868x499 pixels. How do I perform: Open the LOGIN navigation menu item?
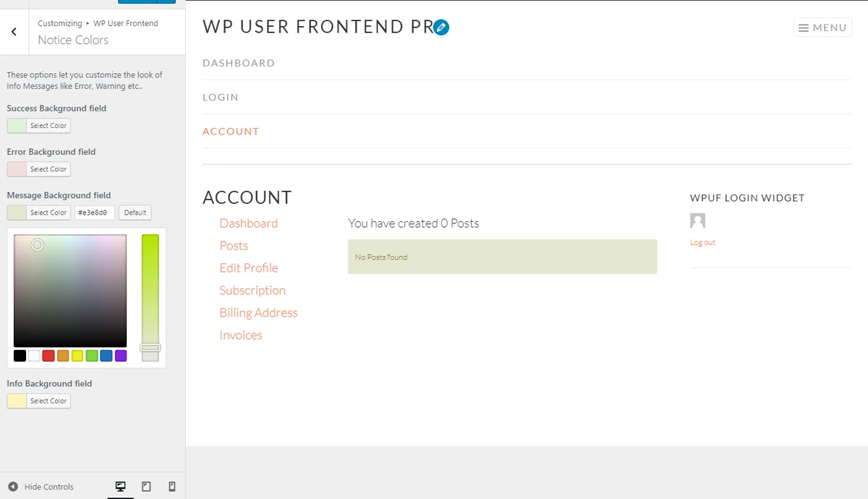[221, 97]
